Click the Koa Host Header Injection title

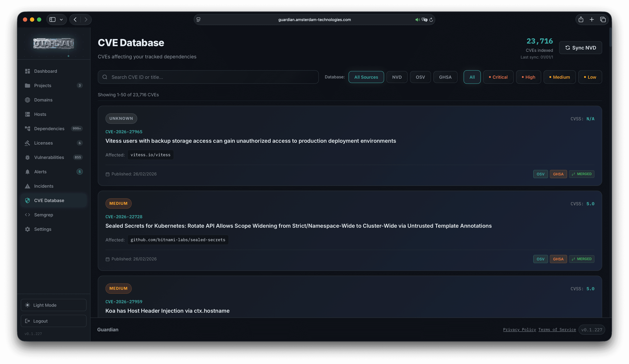(x=167, y=311)
